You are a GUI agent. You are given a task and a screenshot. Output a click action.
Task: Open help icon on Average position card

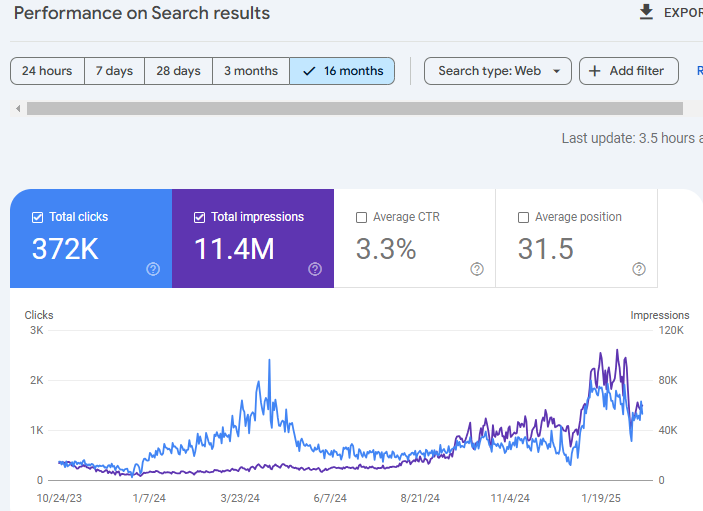click(x=639, y=268)
